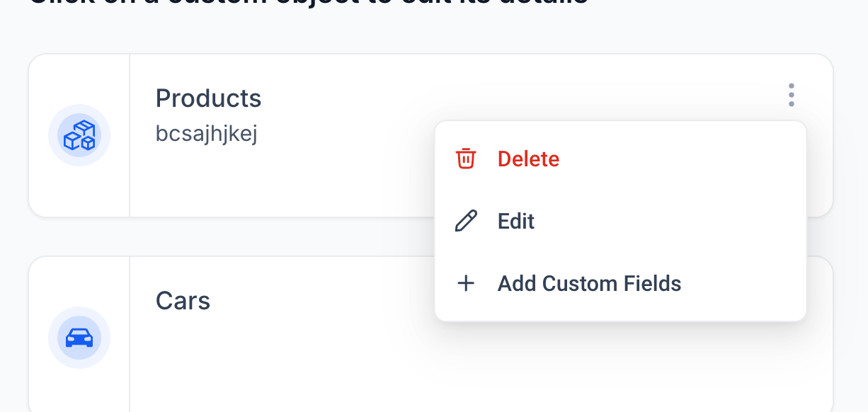Viewport: 868px width, 412px height.
Task: Open the Products three-dot options menu
Action: pyautogui.click(x=791, y=95)
